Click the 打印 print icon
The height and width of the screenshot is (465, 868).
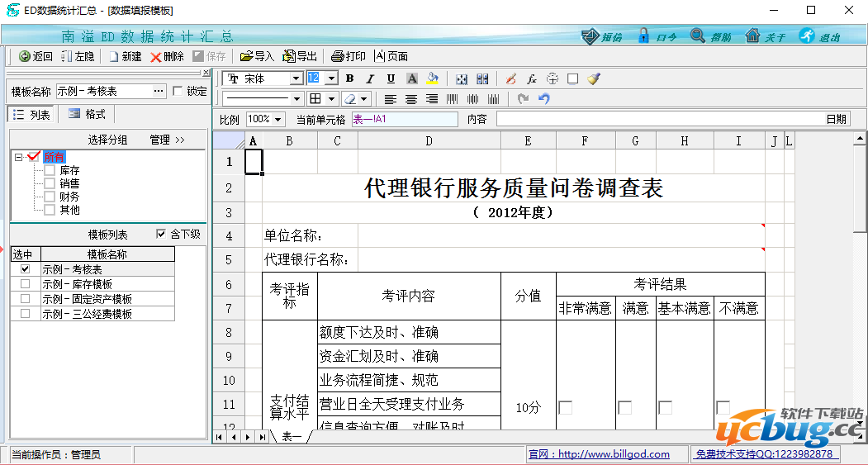pos(348,56)
